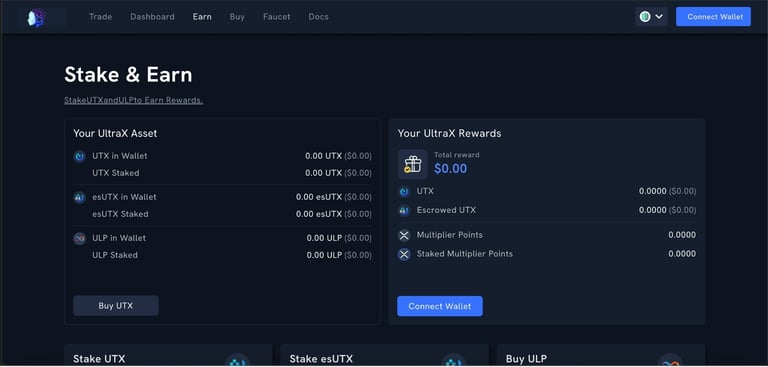The image size is (768, 367).
Task: Navigate to the Faucet page
Action: coord(276,17)
